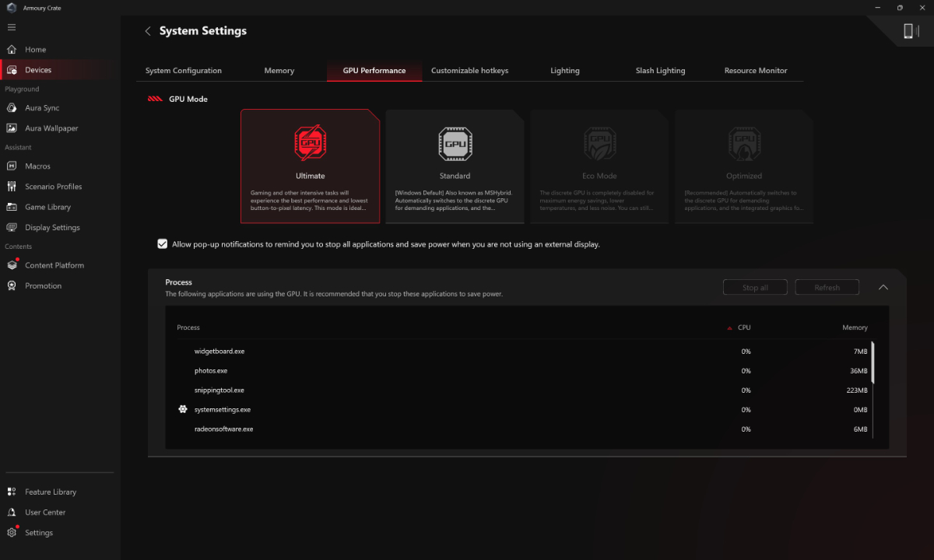Go back using the arrow beside System Settings
The height and width of the screenshot is (560, 934).
point(148,31)
